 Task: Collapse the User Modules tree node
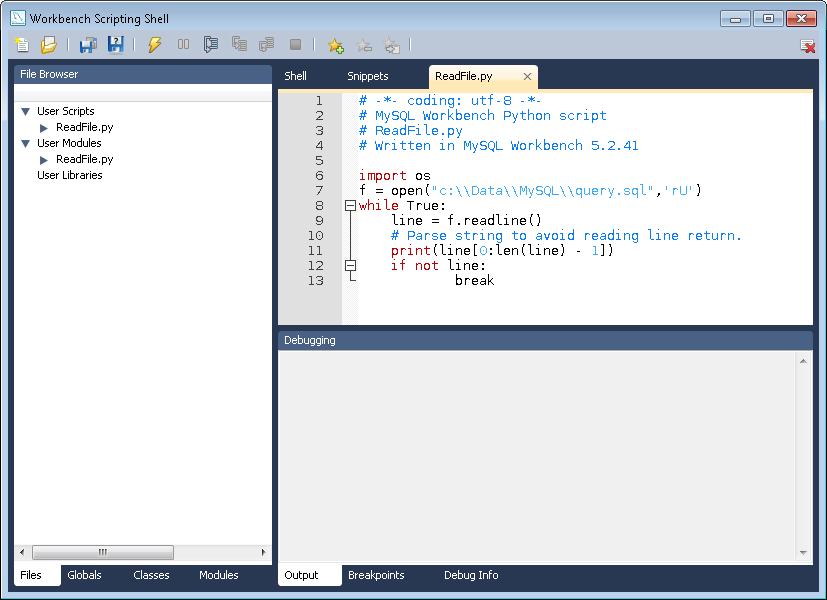[x=26, y=144]
